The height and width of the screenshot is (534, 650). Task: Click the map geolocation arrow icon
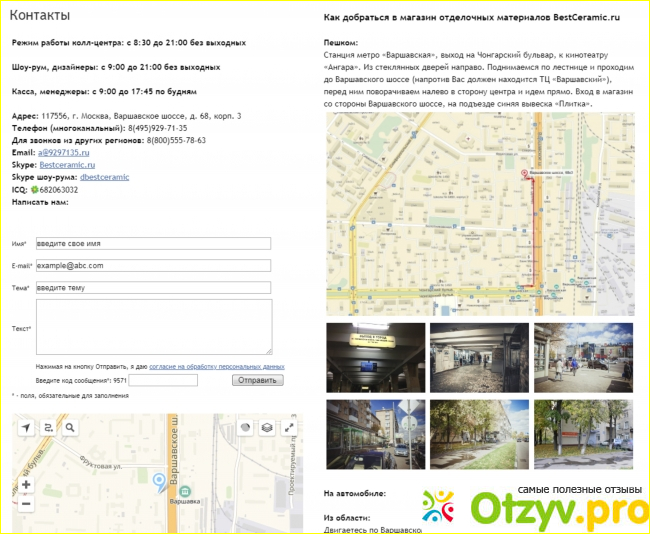coord(26,427)
